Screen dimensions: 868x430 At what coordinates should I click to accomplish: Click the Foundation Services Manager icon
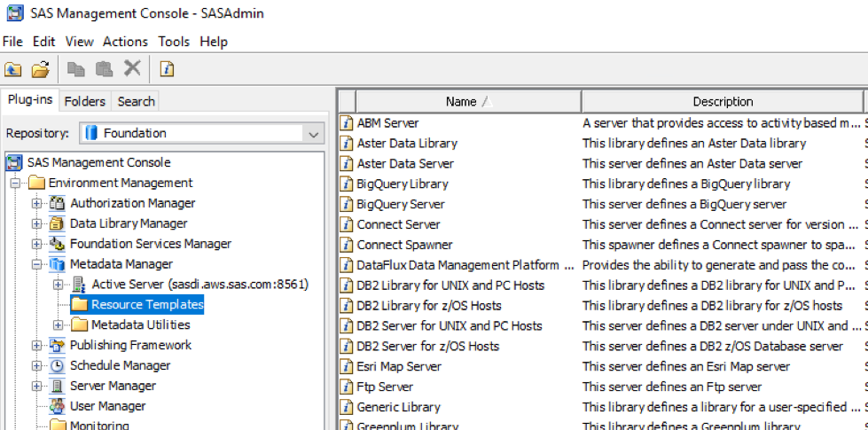pos(58,244)
